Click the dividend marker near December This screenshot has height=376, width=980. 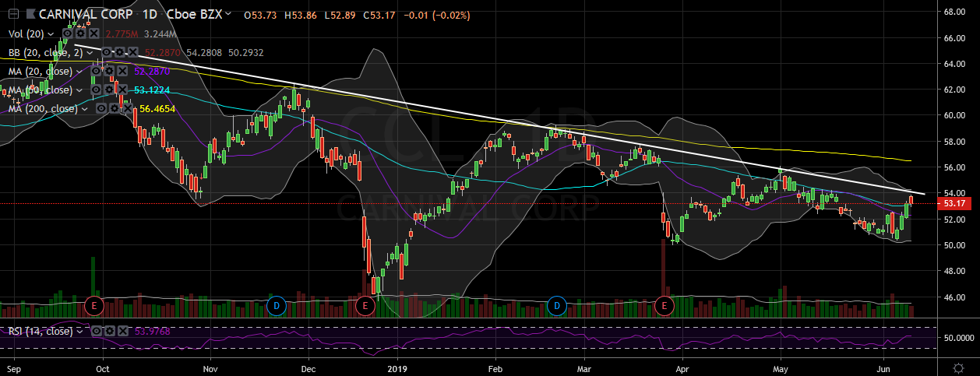point(276,304)
